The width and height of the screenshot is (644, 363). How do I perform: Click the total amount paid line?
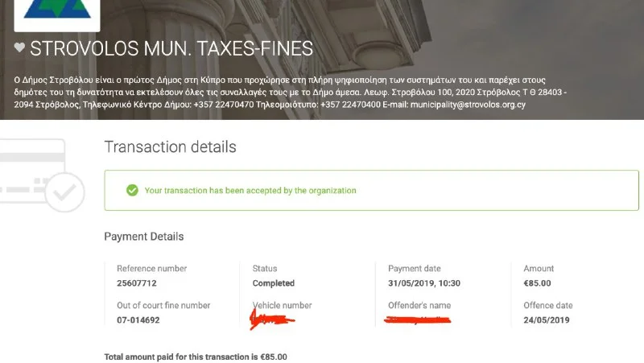(x=195, y=357)
